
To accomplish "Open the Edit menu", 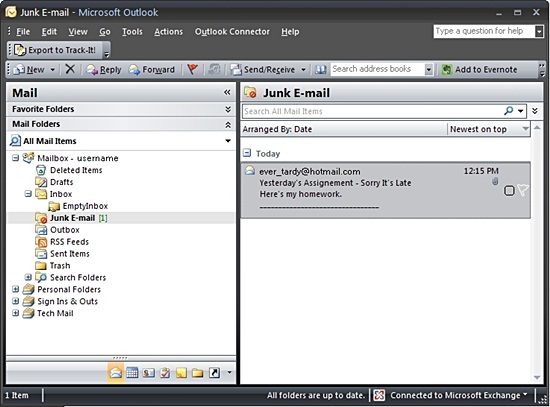I will click(49, 32).
